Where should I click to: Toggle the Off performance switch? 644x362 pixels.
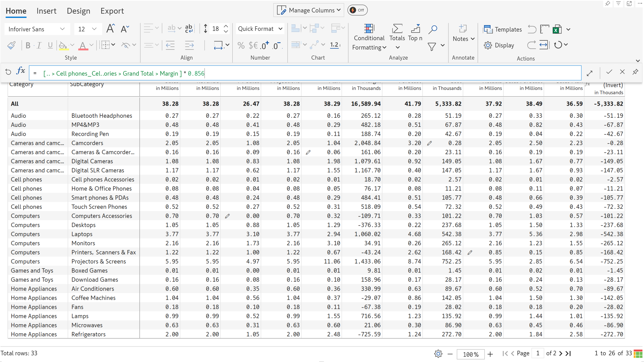[357, 10]
